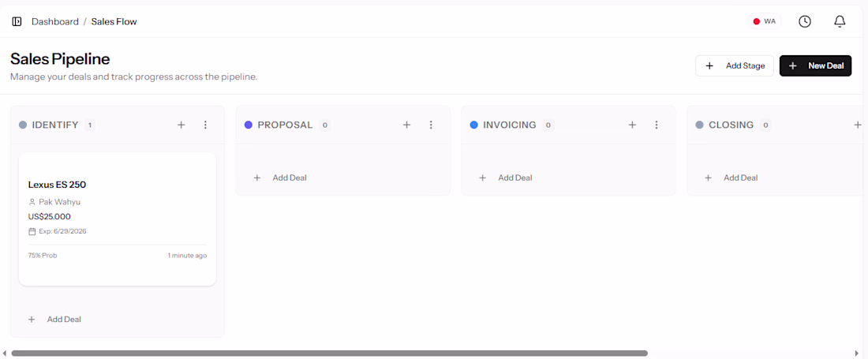Viewport: 868px width, 359px height.
Task: Click the Add Stage button
Action: click(x=735, y=65)
